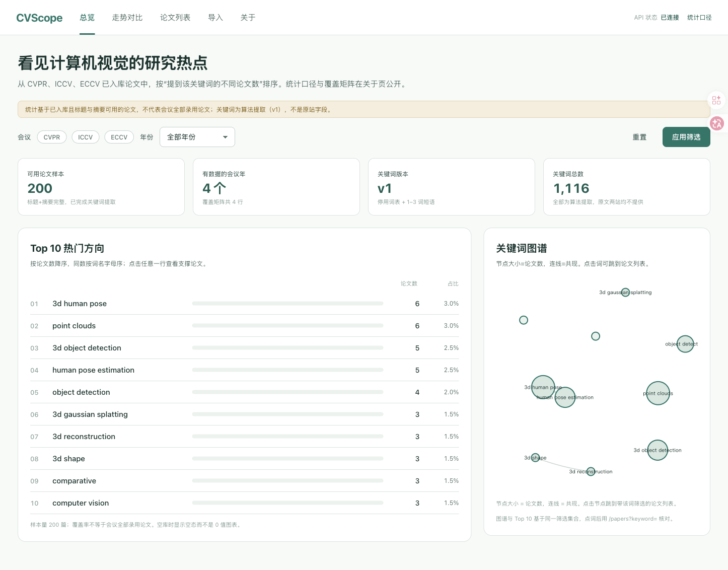
Task: Click the 3d gaussian splatting graph node
Action: coord(625,293)
